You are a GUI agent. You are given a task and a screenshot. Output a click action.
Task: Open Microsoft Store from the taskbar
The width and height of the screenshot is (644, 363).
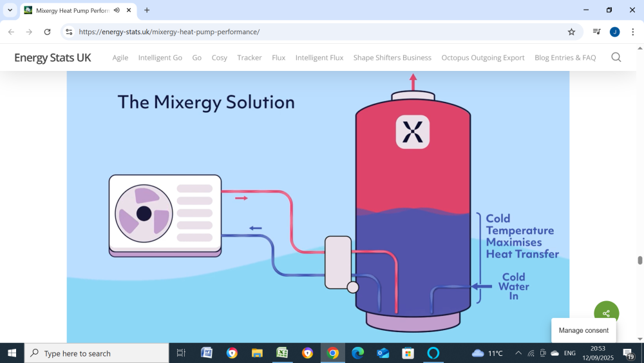[x=408, y=353]
